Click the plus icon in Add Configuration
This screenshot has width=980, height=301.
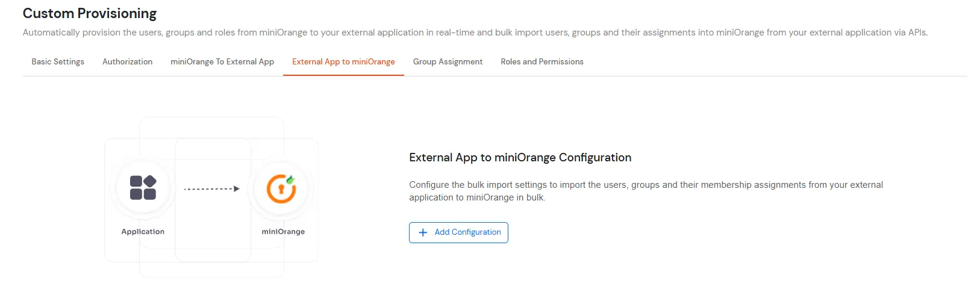click(423, 232)
